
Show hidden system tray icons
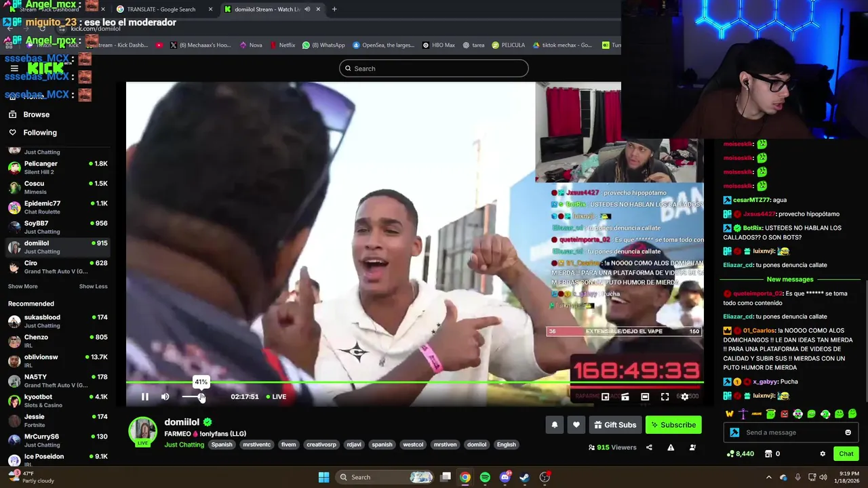768,477
